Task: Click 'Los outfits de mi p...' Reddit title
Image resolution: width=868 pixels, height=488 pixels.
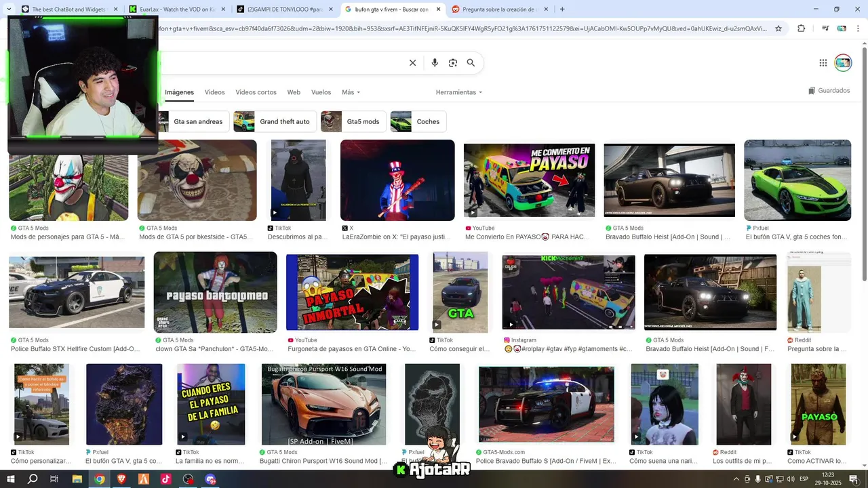Action: point(743,461)
